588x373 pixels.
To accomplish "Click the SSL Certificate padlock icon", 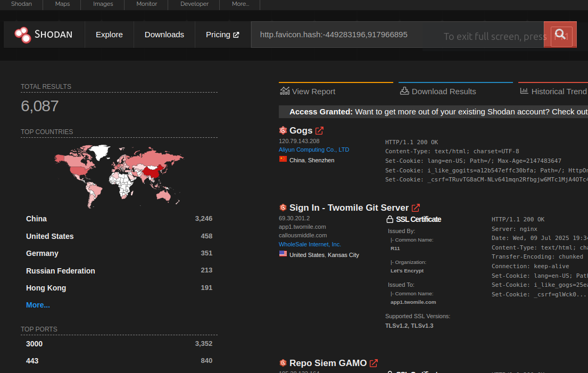I will point(390,219).
